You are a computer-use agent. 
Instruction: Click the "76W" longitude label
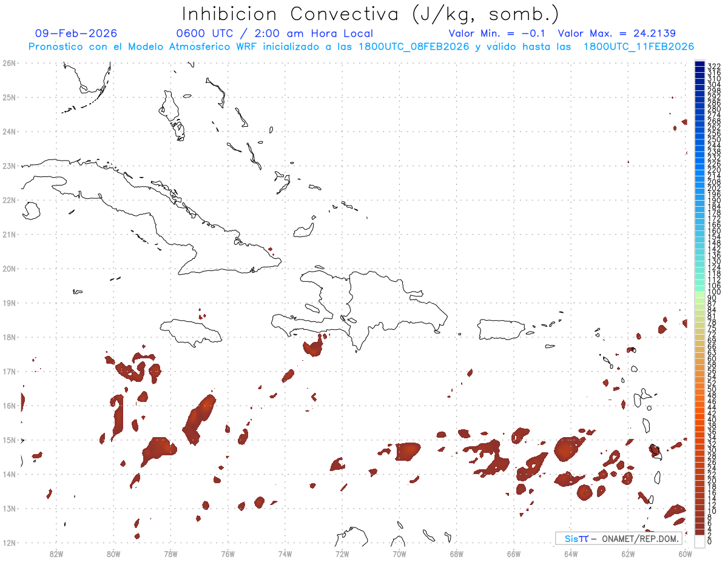[227, 554]
